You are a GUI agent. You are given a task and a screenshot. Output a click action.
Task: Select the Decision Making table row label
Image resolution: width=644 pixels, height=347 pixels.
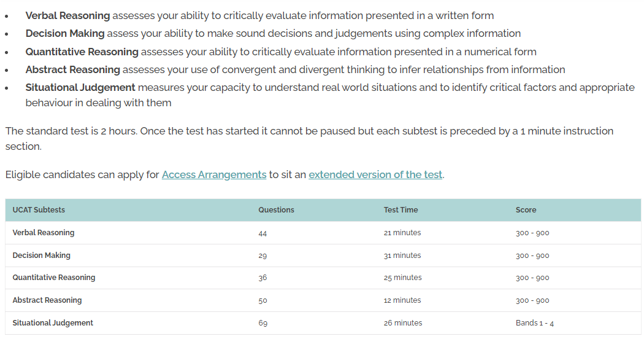tap(42, 255)
